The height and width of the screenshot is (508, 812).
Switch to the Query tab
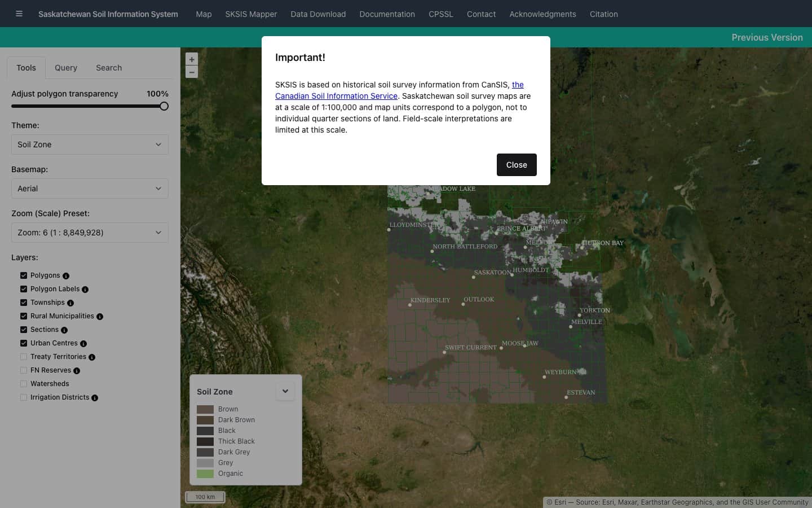(x=66, y=68)
